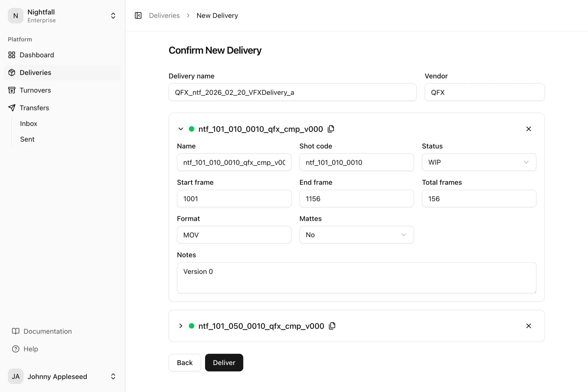Click the Delivery name field
Viewport: 588px width, 392px height.
[293, 92]
